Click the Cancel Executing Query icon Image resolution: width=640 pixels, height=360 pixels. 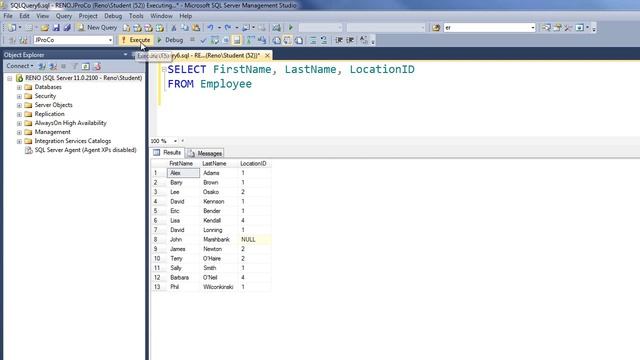point(192,40)
